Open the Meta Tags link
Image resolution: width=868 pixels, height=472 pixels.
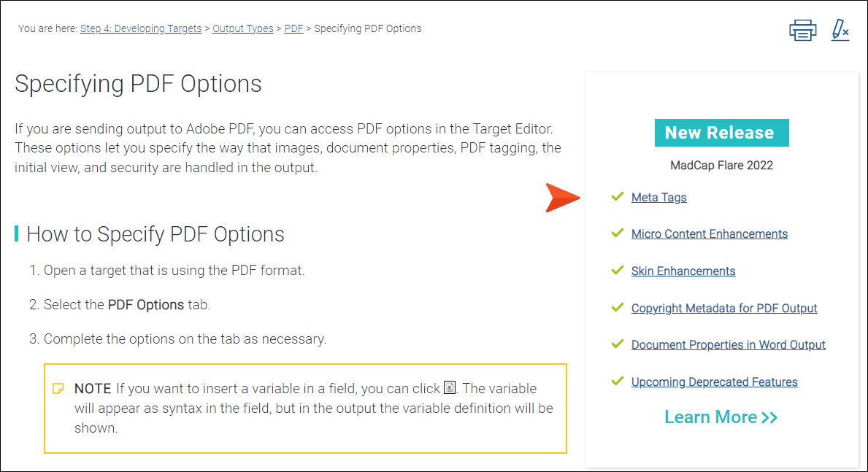(x=658, y=198)
